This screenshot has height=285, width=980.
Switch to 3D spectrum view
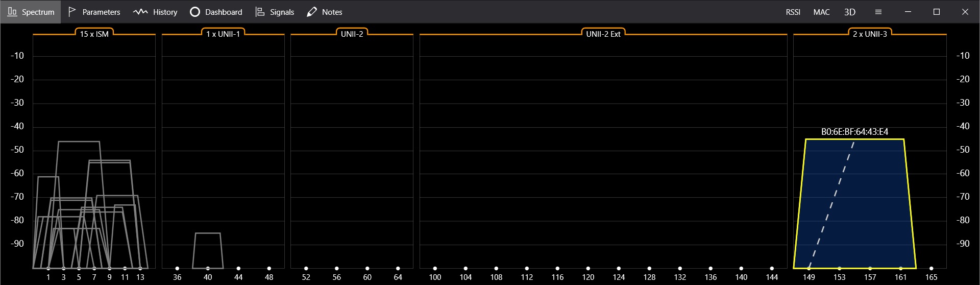pos(850,12)
